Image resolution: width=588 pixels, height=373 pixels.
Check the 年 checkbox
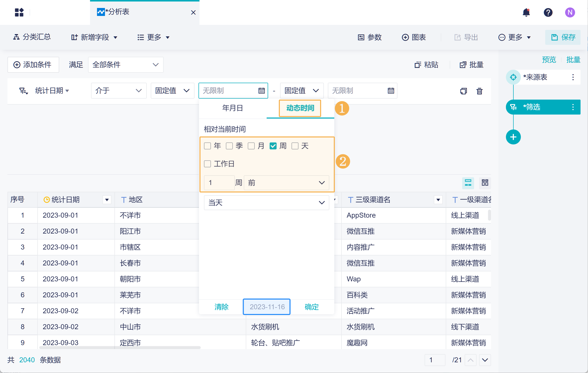coord(207,146)
